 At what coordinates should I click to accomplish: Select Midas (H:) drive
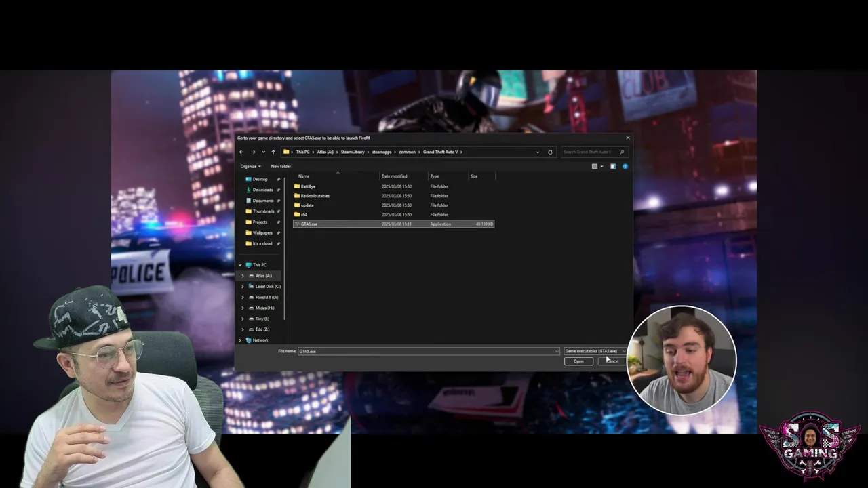(x=264, y=308)
